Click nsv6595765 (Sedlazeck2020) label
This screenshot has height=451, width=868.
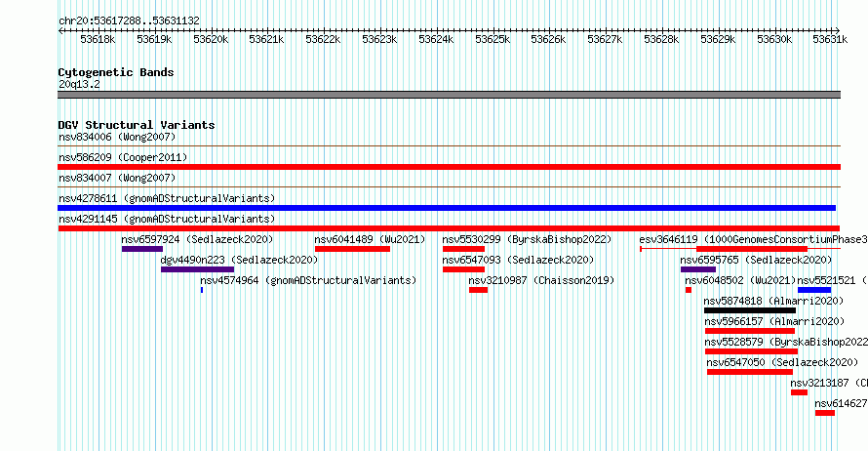[756, 260]
